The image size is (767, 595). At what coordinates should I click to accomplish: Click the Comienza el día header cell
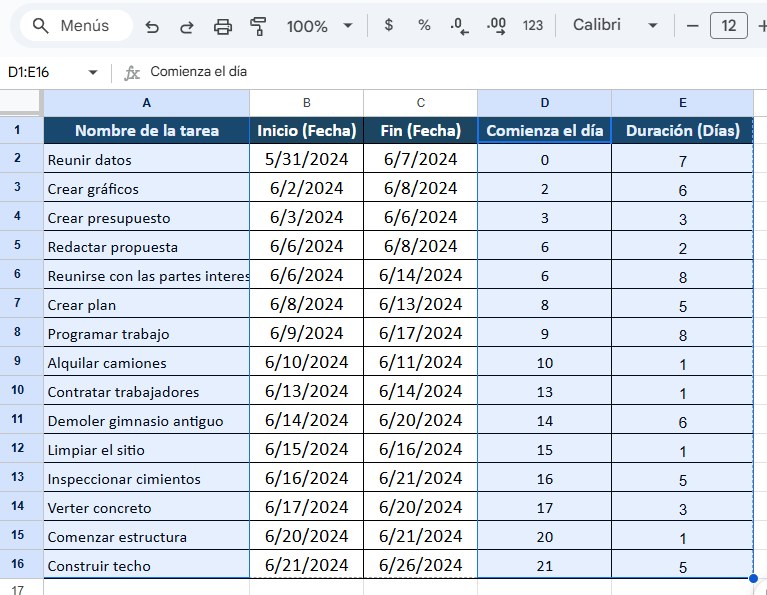click(x=544, y=131)
